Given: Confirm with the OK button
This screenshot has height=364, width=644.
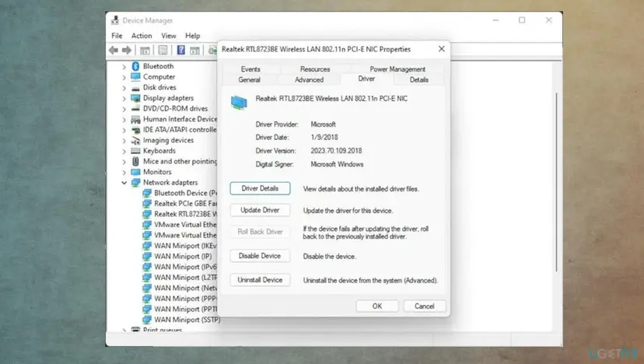Looking at the screenshot, I should (377, 306).
